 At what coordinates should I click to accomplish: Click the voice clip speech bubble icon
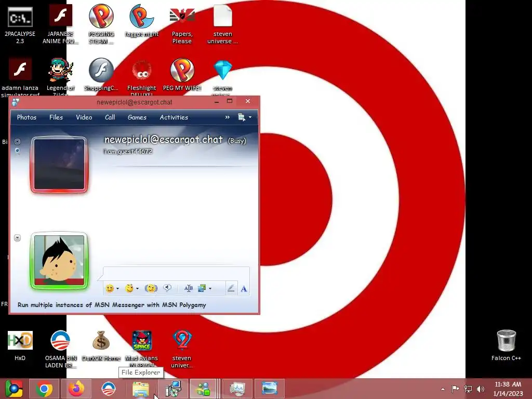(167, 288)
